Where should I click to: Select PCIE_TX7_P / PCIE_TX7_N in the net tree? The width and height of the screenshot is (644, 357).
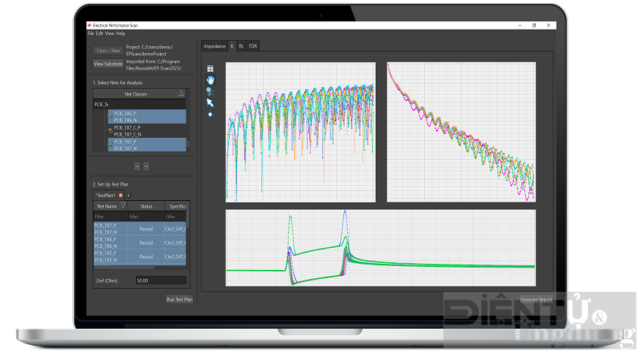[x=147, y=145]
